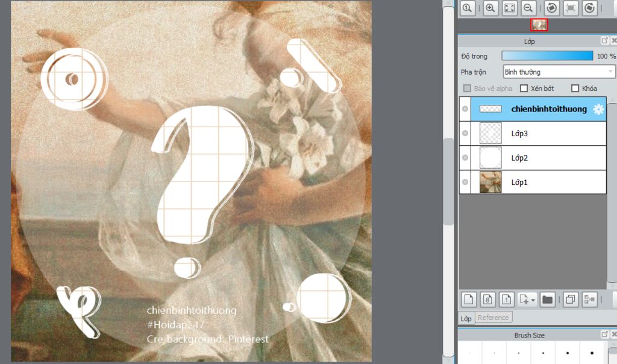Switch to the Lớp tab

click(x=466, y=318)
